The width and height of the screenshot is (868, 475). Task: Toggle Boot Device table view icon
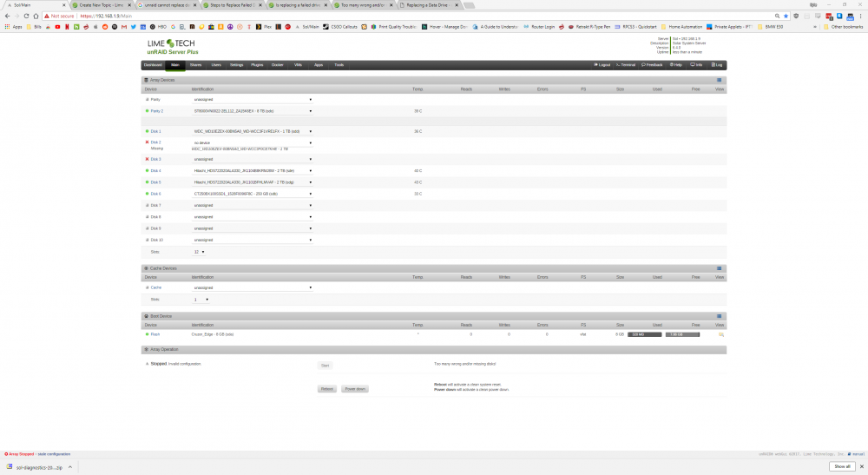719,316
